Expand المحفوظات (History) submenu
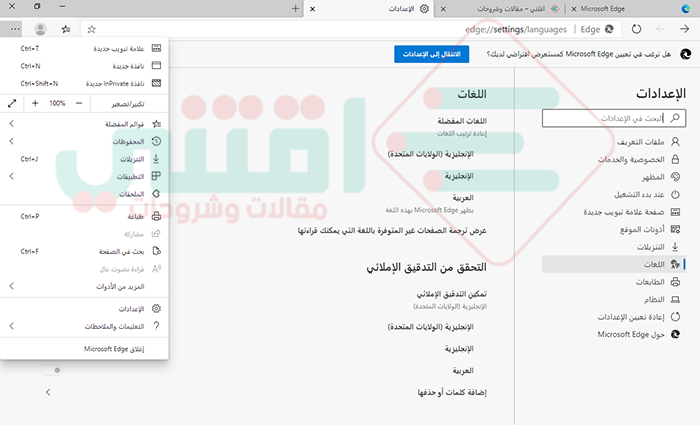The image size is (700, 425). [84, 141]
